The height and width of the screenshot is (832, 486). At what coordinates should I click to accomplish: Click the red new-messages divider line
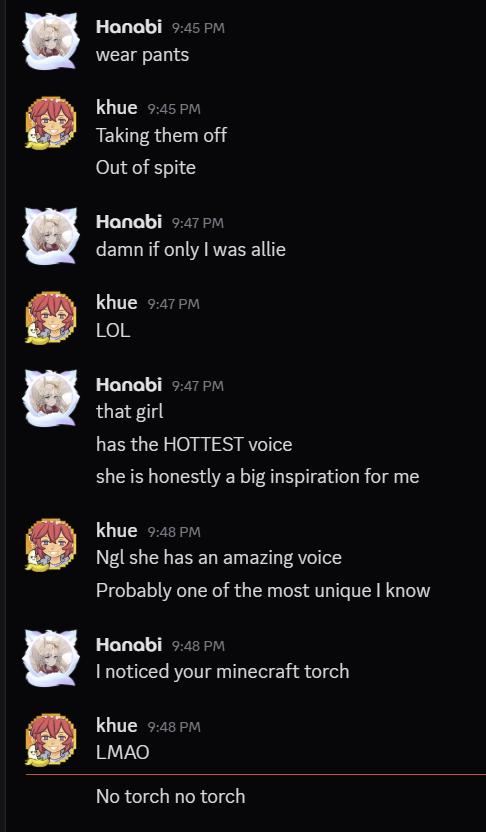[256, 775]
